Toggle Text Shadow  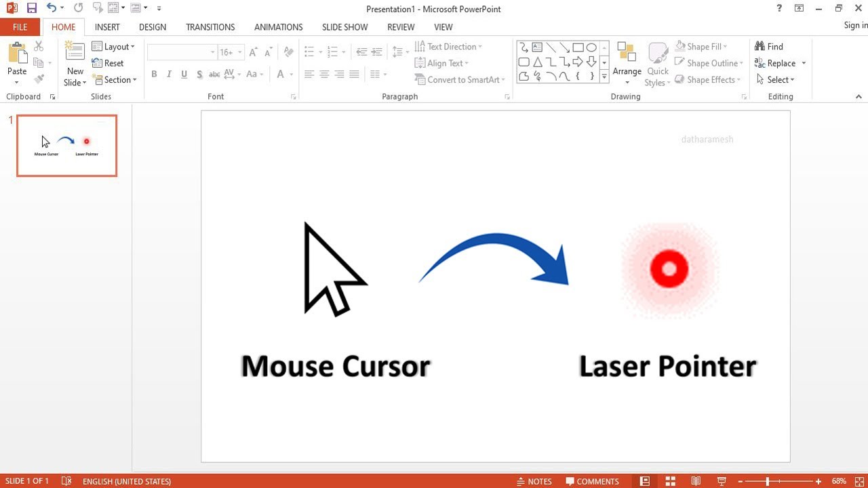(199, 75)
